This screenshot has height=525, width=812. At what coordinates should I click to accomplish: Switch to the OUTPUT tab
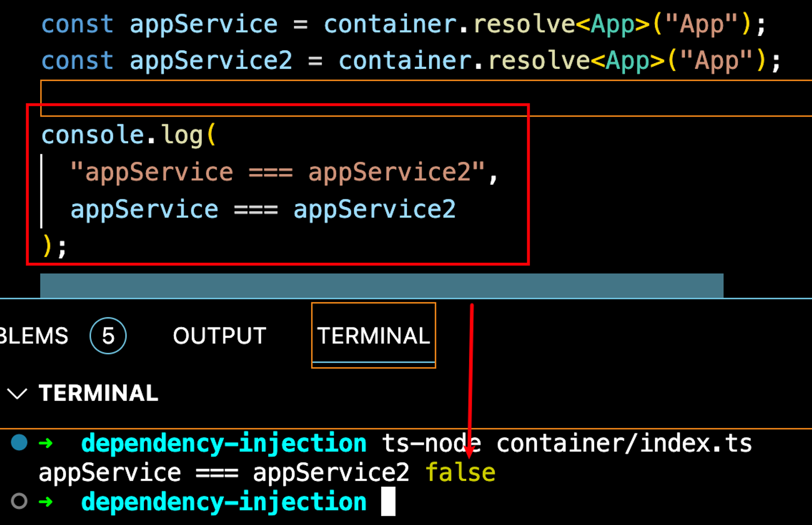(219, 336)
